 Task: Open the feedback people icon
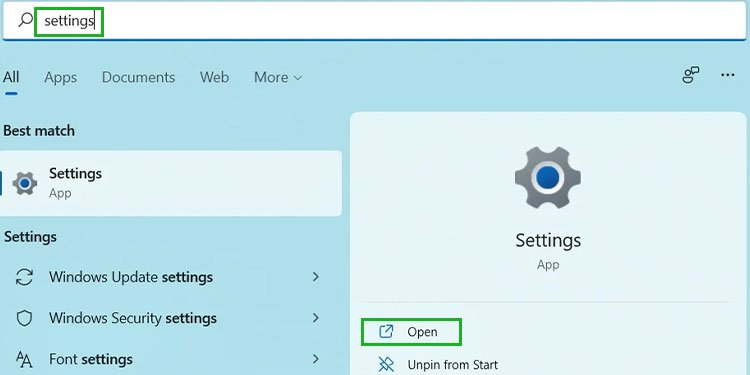[690, 75]
